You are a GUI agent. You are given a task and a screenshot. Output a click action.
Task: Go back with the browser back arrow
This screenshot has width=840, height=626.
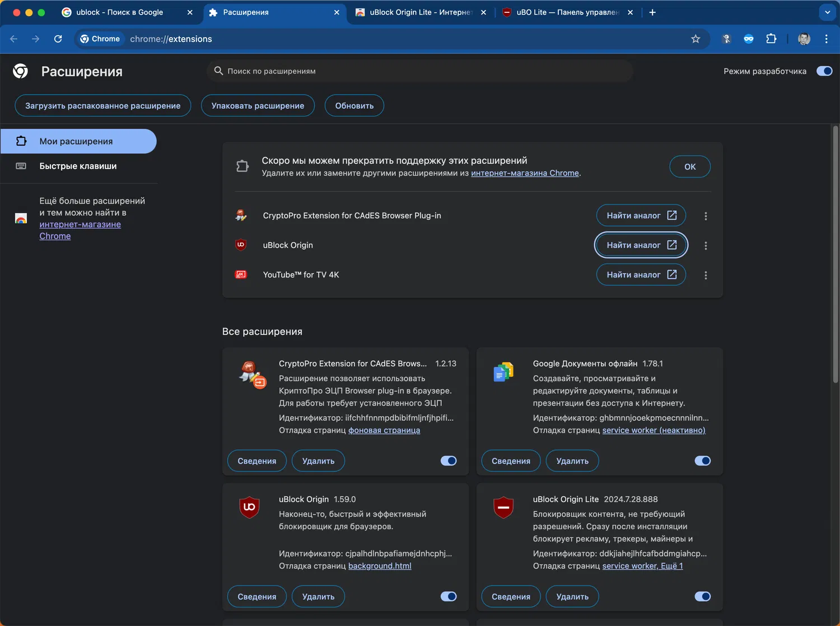coord(14,39)
